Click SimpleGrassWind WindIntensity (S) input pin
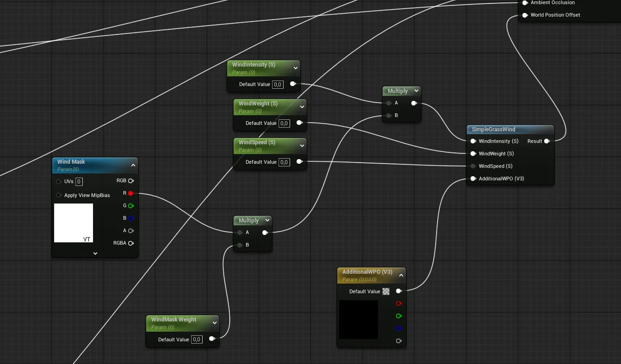 (473, 141)
